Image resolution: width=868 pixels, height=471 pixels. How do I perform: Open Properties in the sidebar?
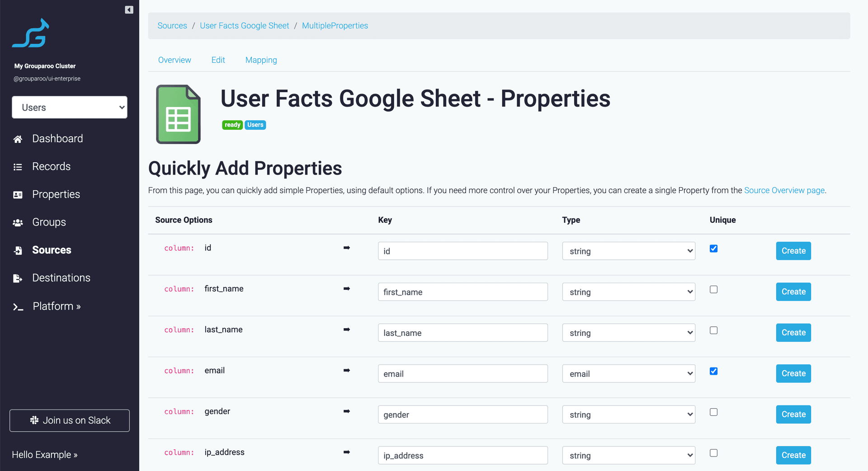(56, 194)
